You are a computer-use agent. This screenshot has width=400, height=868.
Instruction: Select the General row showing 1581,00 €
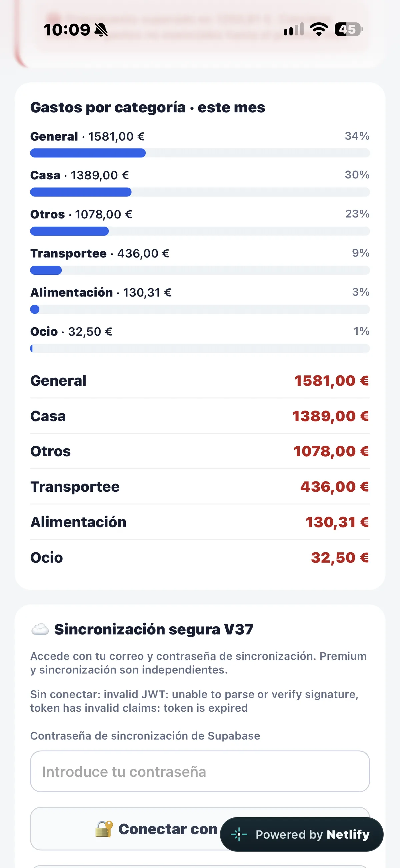pyautogui.click(x=200, y=381)
